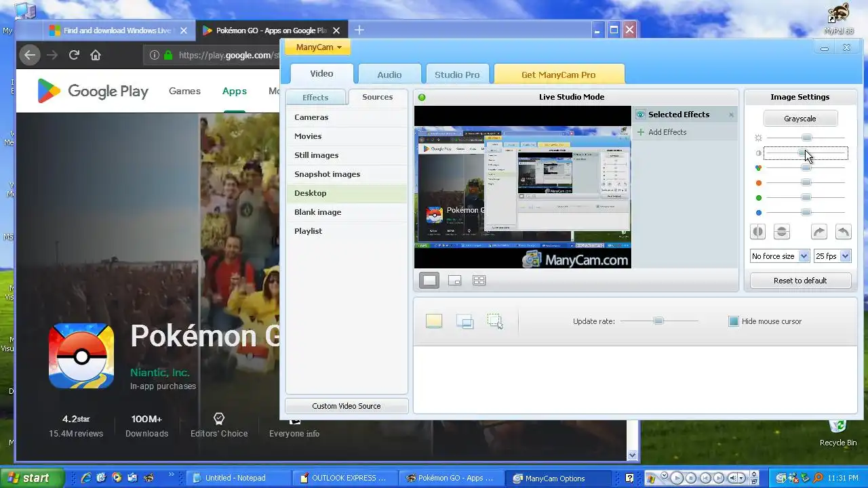Open a new browser tab
Screen dimensions: 868x488
359,30
